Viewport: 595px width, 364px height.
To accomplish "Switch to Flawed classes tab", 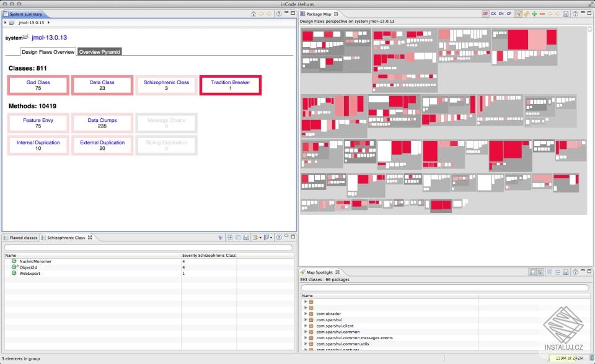I will [x=20, y=238].
